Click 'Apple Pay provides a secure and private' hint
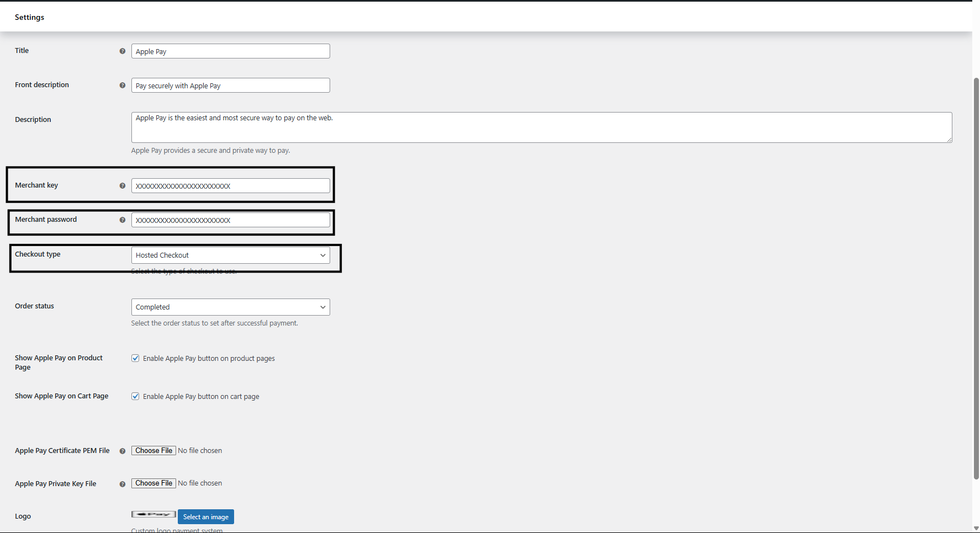Image resolution: width=980 pixels, height=533 pixels. tap(210, 150)
